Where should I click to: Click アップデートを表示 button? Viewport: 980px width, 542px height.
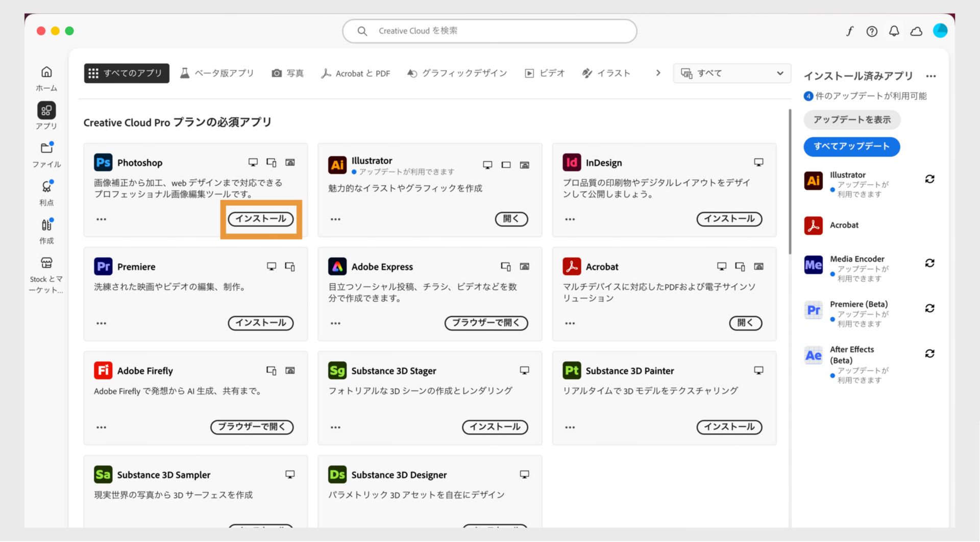pyautogui.click(x=852, y=120)
